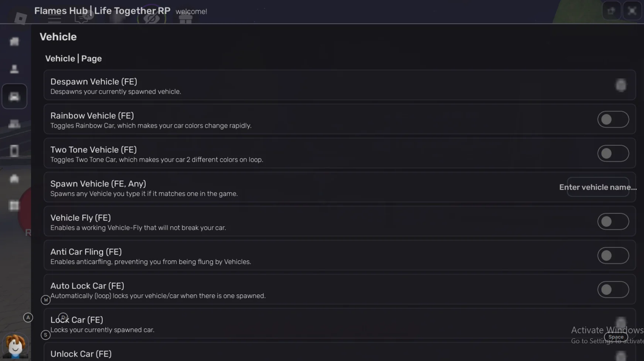Enable Anti Car Fling (FE) switch

[x=613, y=256]
